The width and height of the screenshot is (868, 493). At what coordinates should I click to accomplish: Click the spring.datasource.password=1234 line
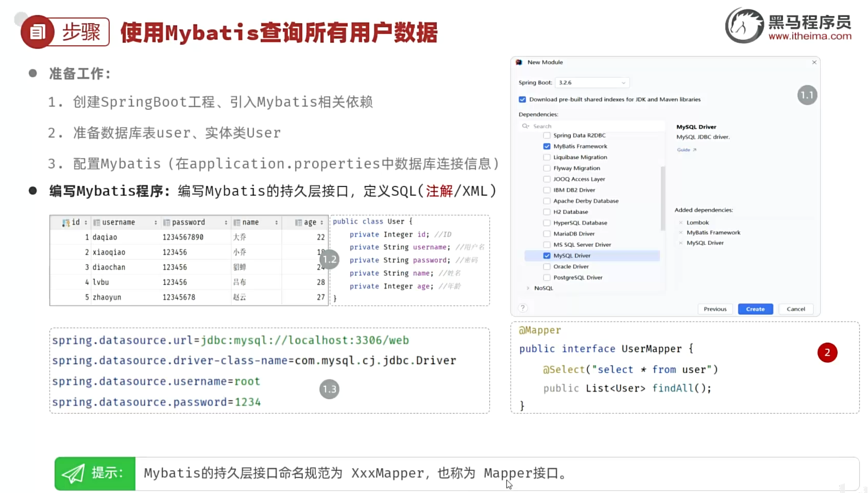click(156, 402)
